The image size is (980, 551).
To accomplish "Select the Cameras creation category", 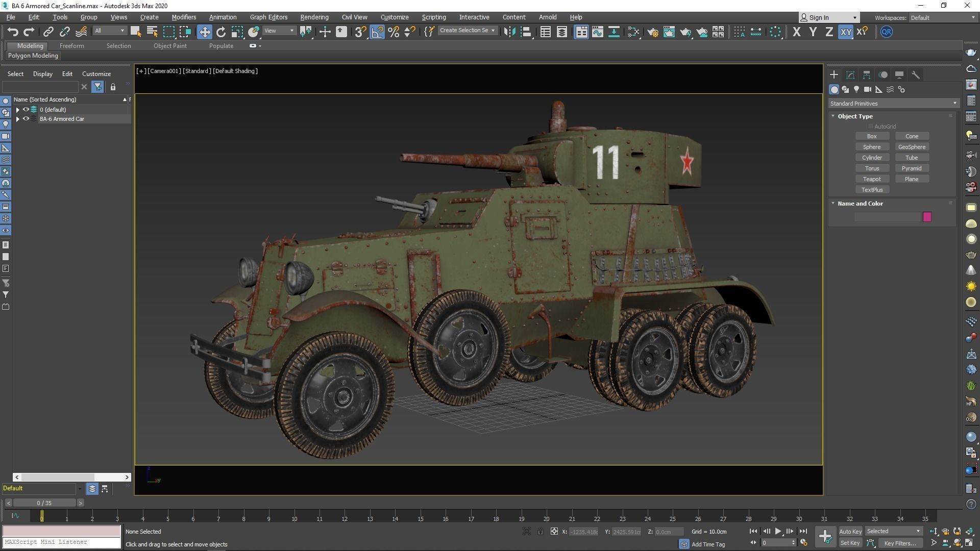I will [868, 89].
